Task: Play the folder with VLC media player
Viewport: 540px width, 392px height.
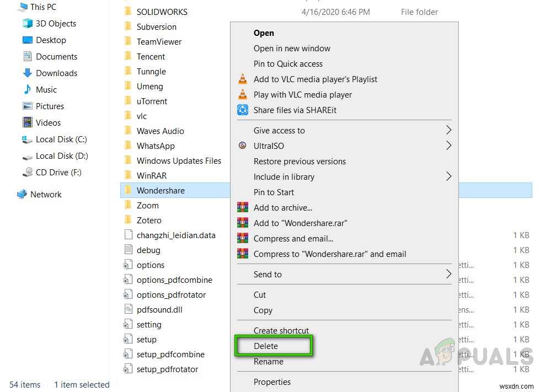Action: [304, 94]
